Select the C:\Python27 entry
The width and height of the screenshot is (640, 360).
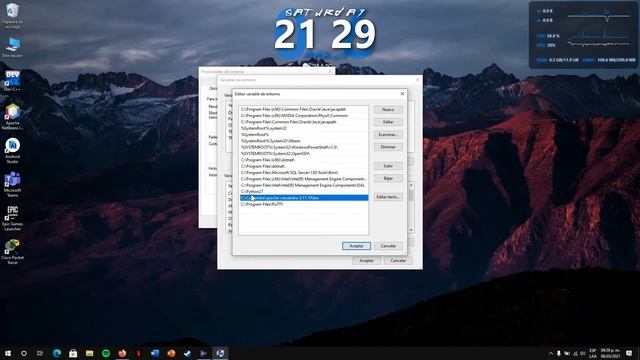pos(304,191)
